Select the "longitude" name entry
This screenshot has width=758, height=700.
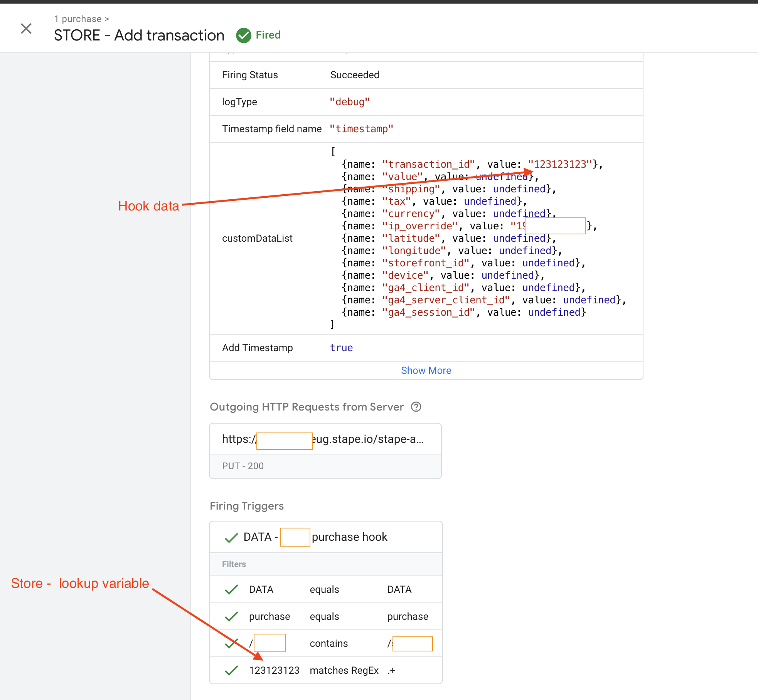414,251
